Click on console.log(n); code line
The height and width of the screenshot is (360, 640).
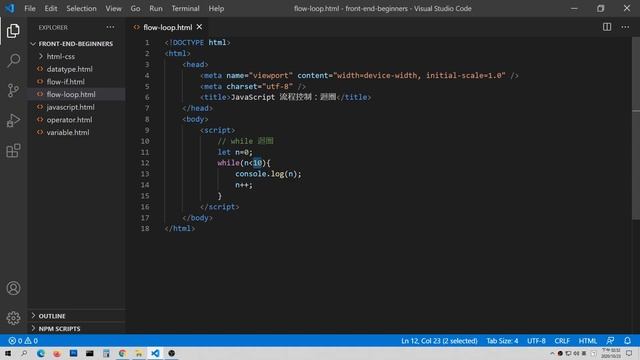[x=268, y=174]
